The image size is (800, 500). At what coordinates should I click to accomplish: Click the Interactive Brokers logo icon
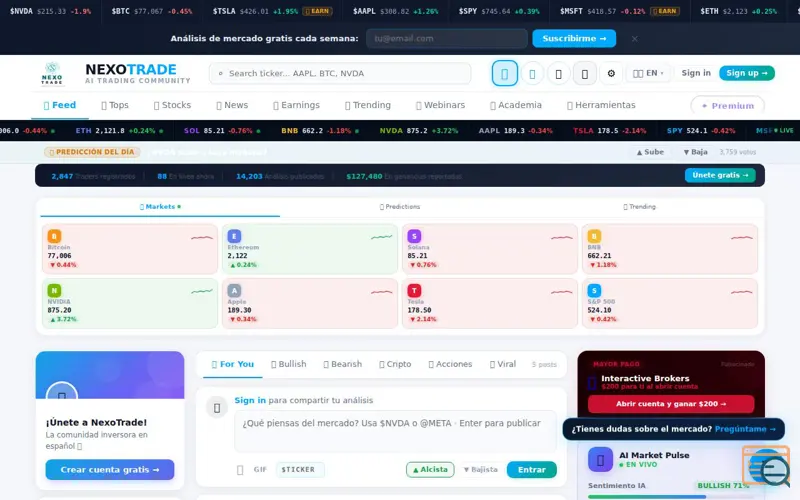592,383
